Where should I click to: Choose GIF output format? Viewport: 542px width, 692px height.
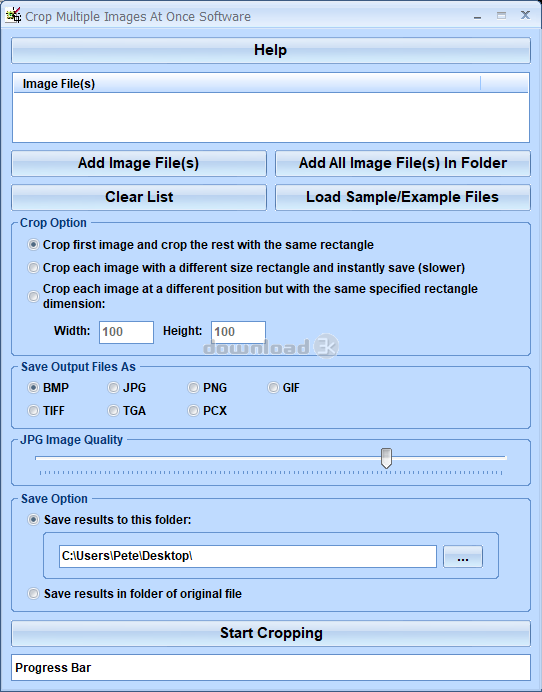click(274, 387)
